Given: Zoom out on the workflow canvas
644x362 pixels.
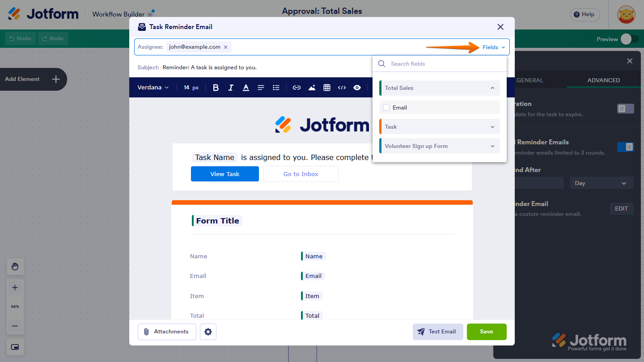Looking at the screenshot, I should pyautogui.click(x=15, y=326).
